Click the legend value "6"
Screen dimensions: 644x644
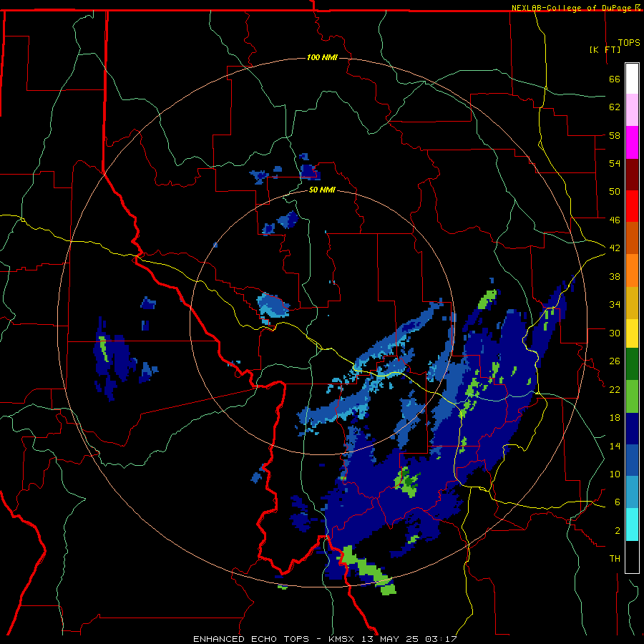coord(618,502)
